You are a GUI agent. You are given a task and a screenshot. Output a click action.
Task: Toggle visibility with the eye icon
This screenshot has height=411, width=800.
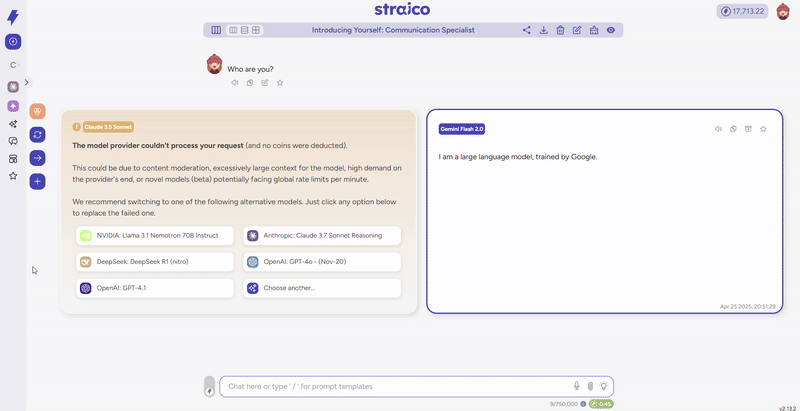611,30
